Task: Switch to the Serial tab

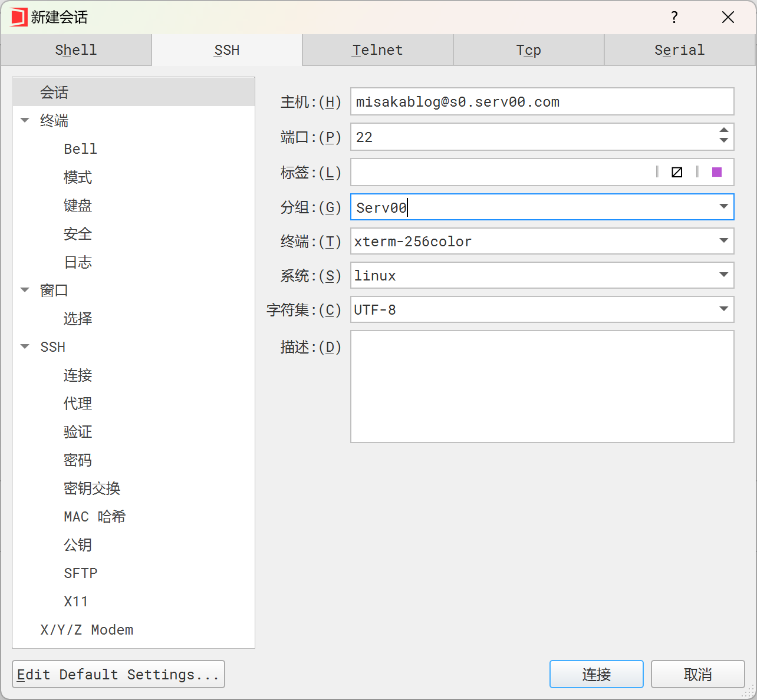Action: (679, 50)
